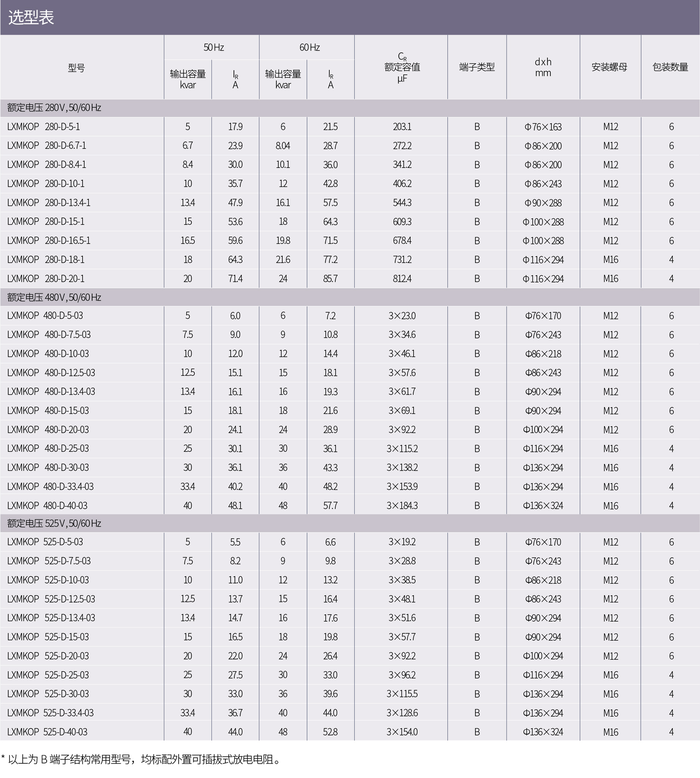700x778 pixels.
Task: Select model LXMKOP 480-D-33.4-03
Action: tap(50, 486)
